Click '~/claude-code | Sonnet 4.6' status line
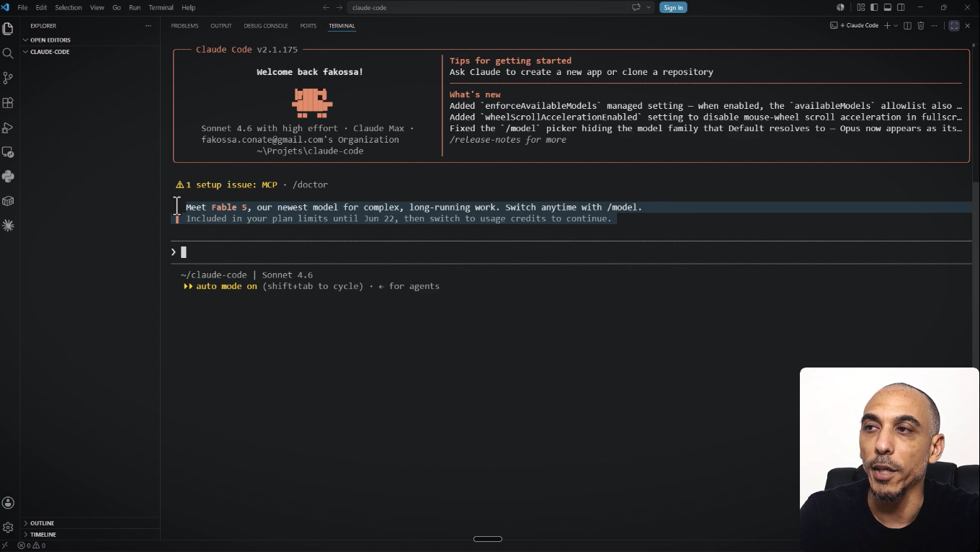980x552 pixels. tap(246, 275)
